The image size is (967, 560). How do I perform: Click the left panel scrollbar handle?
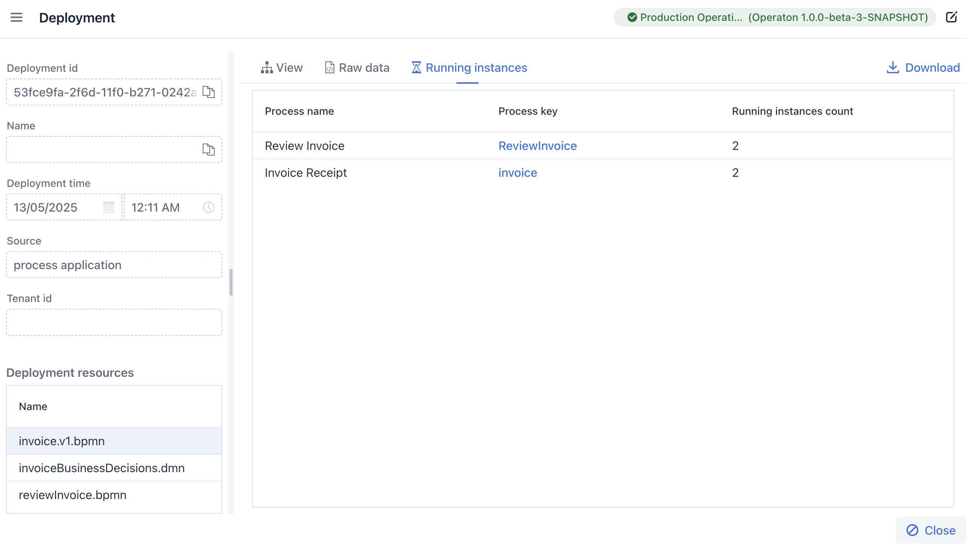pyautogui.click(x=231, y=282)
